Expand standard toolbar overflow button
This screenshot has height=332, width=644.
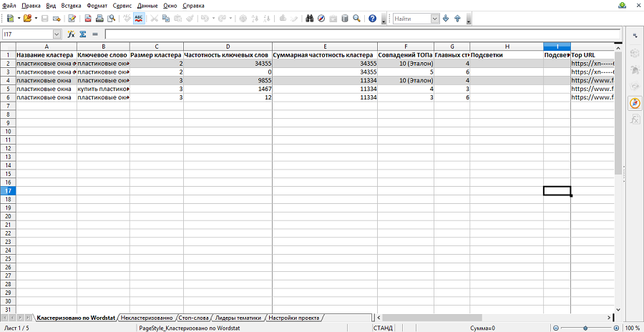384,19
